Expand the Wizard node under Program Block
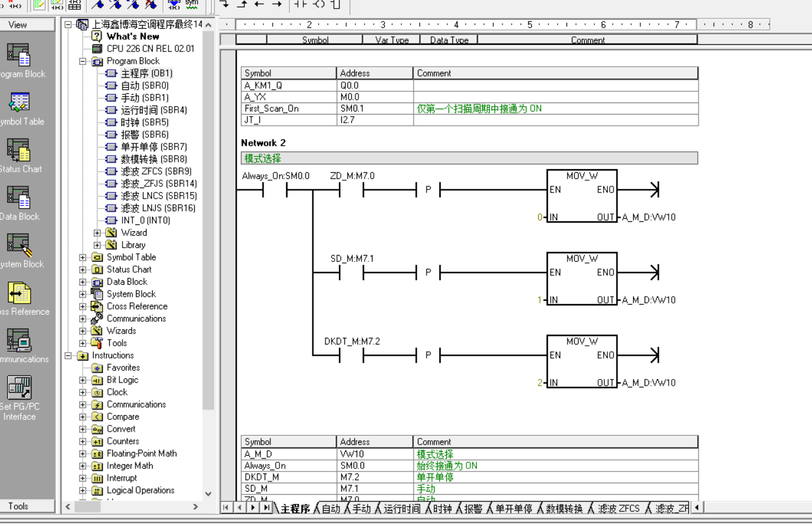812x531 pixels. [97, 233]
